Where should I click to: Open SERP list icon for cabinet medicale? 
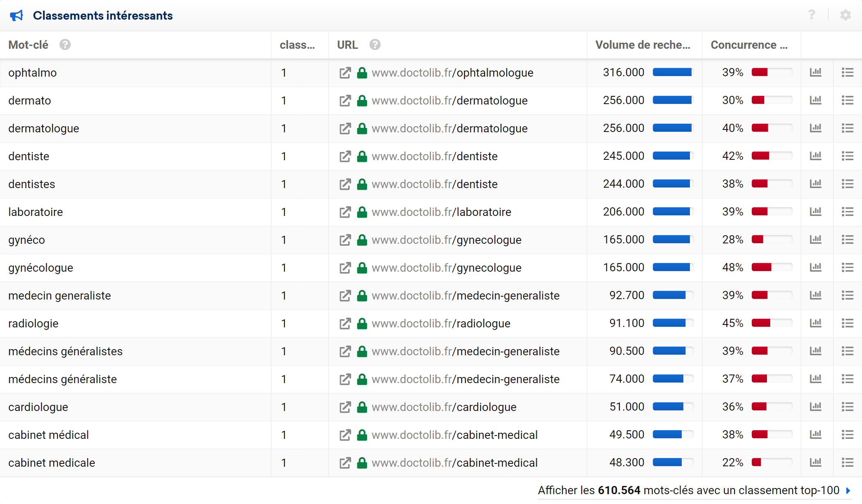848,463
